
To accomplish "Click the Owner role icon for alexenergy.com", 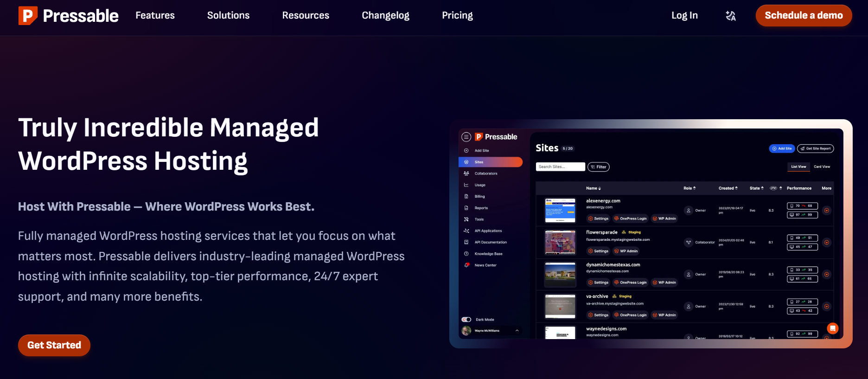I will (689, 211).
